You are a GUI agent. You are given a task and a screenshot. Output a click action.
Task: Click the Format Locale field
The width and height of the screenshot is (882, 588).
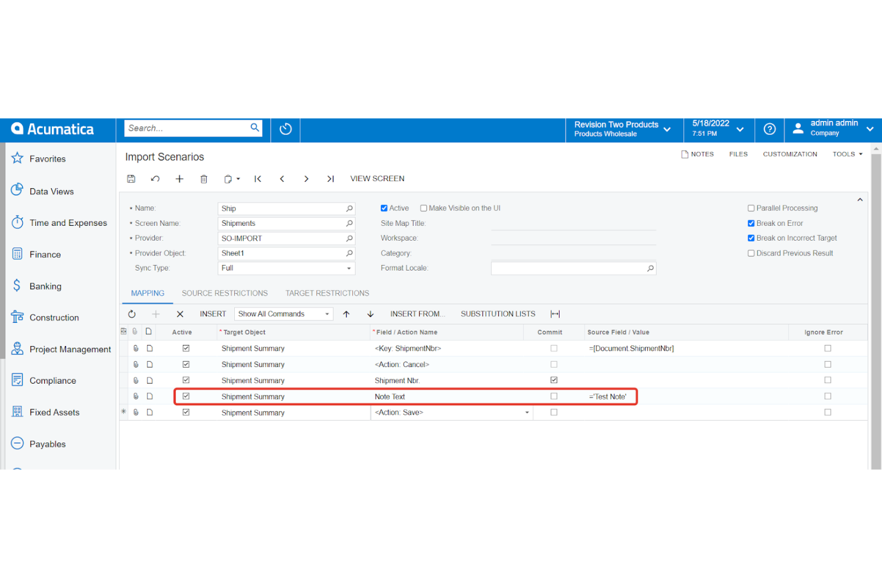coord(573,268)
